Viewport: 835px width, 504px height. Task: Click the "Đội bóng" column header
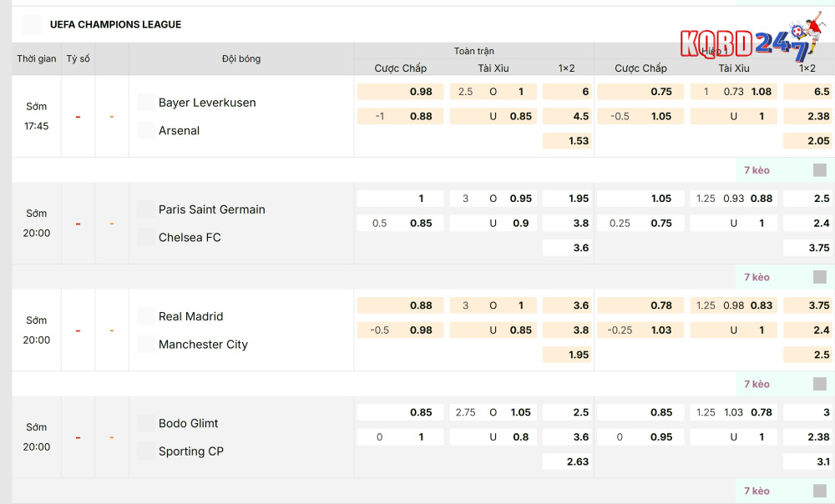tap(241, 58)
